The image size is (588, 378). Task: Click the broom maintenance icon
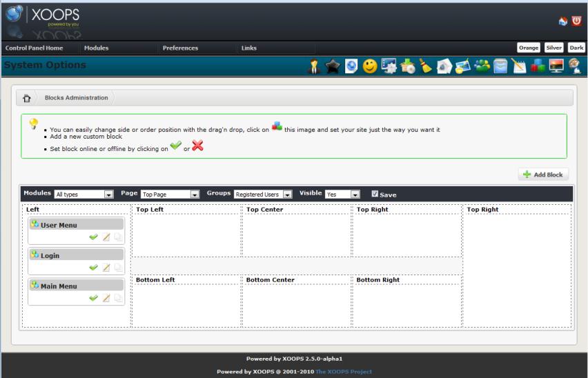coord(427,66)
